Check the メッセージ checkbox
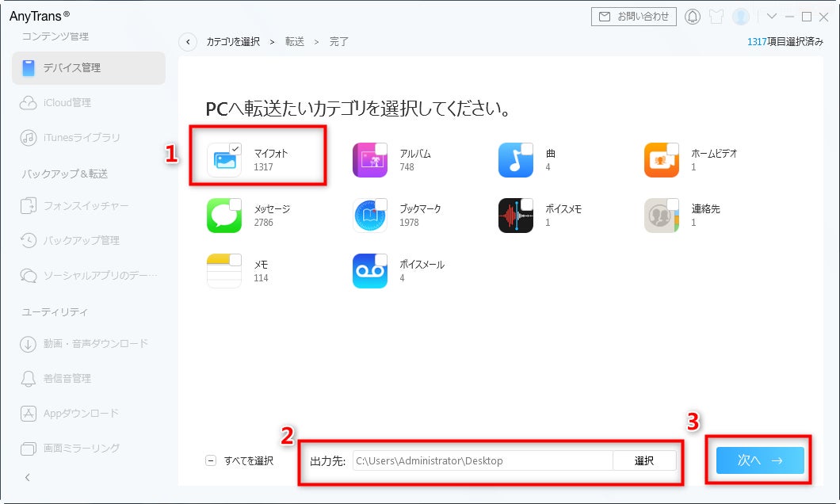 (x=235, y=204)
